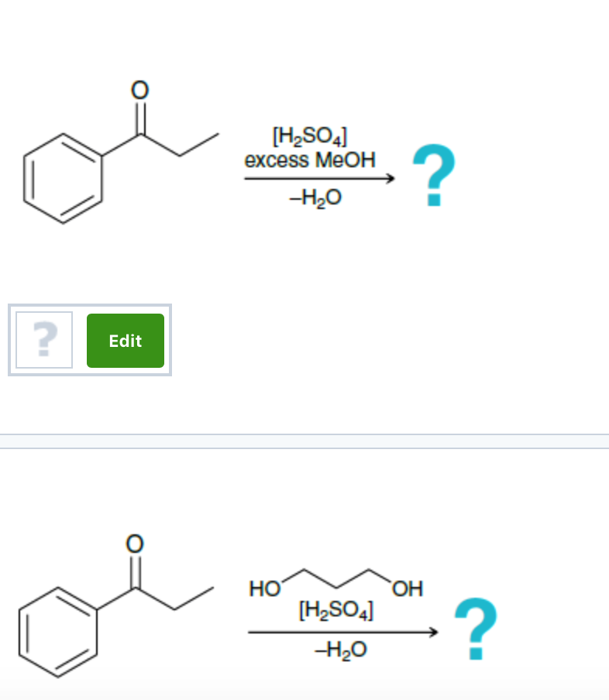This screenshot has width=609, height=700.
Task: Click the teal question mark after second reaction arrow
Action: coord(476,629)
